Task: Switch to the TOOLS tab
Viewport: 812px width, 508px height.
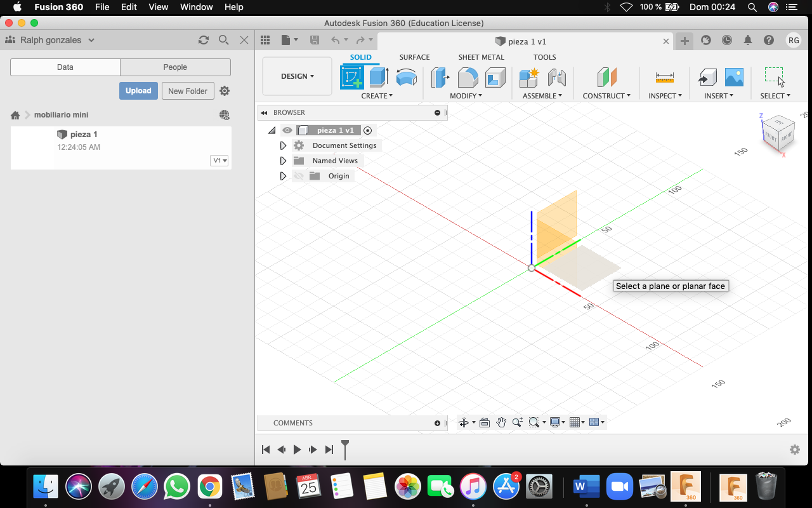Action: click(x=544, y=57)
